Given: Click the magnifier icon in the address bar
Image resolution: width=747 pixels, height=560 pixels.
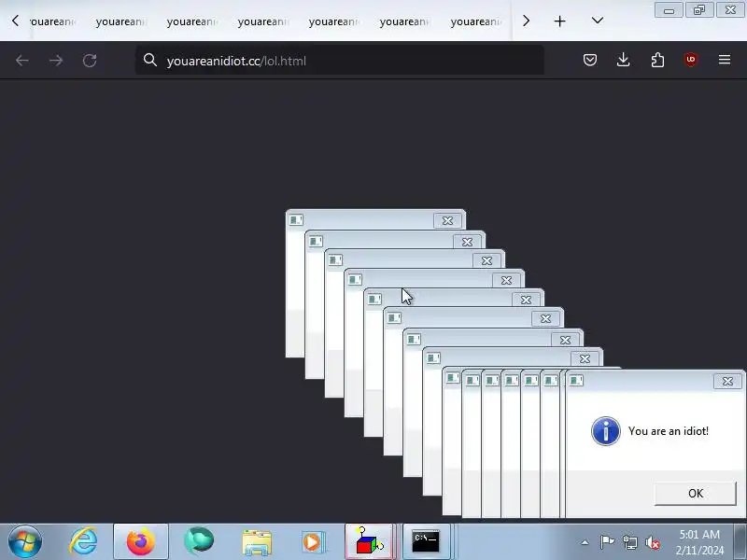Looking at the screenshot, I should [x=150, y=60].
